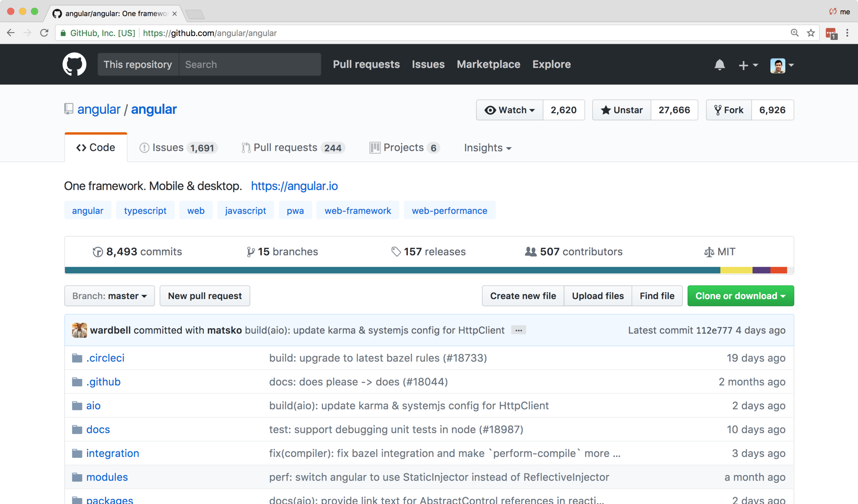Open the https://angular.io link
Image resolution: width=858 pixels, height=504 pixels.
click(294, 186)
